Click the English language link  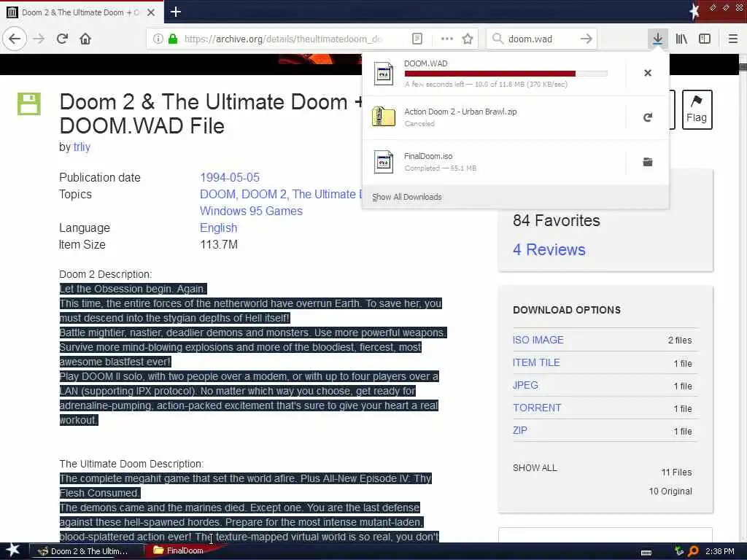tap(218, 227)
